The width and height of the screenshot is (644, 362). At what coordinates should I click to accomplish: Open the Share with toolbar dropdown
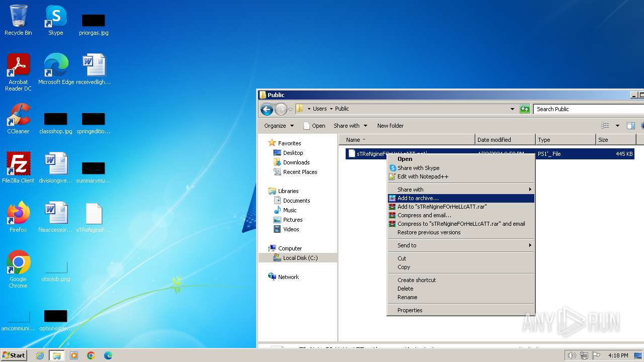point(350,126)
